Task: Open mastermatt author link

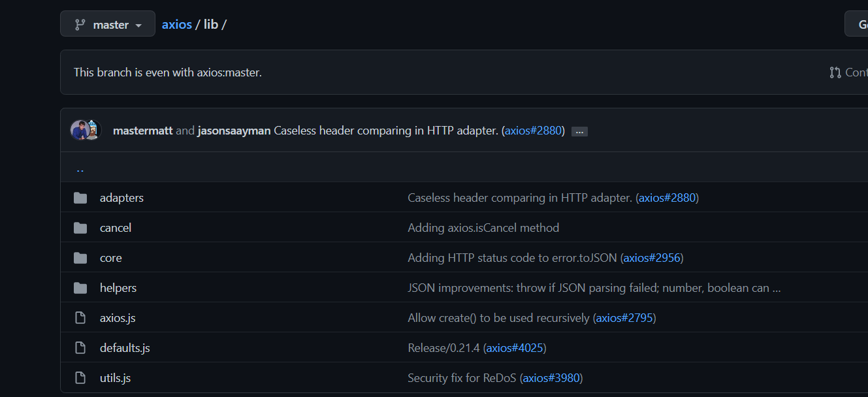Action: [x=143, y=131]
